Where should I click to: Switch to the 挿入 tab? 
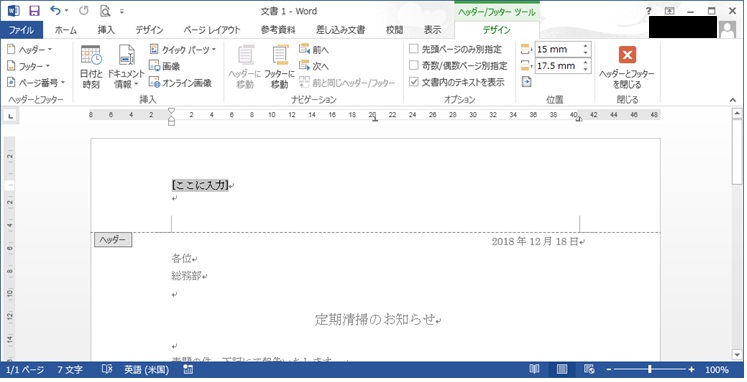click(x=106, y=30)
